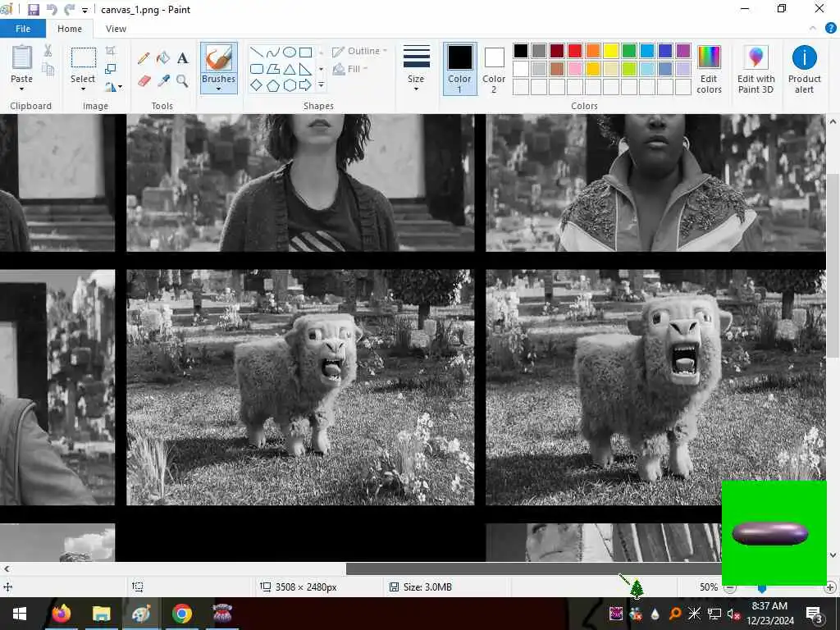840x630 pixels.
Task: Click the Product alert button
Action: click(x=804, y=70)
